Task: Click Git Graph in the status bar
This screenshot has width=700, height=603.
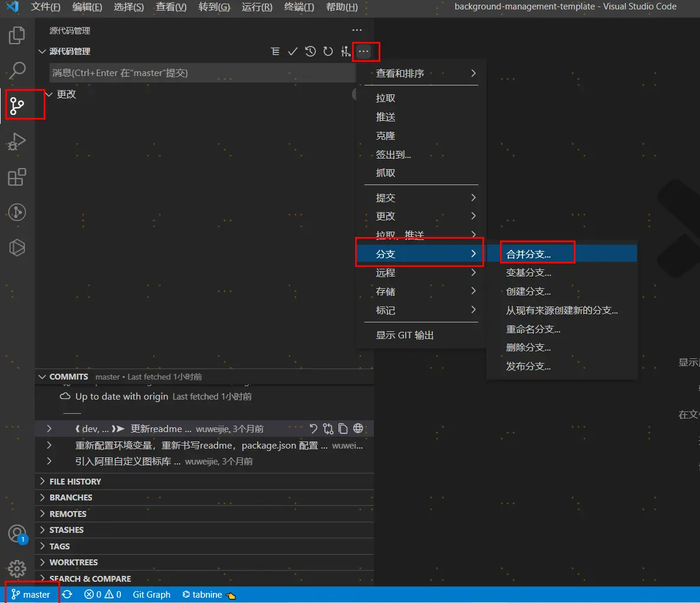Action: (x=152, y=594)
